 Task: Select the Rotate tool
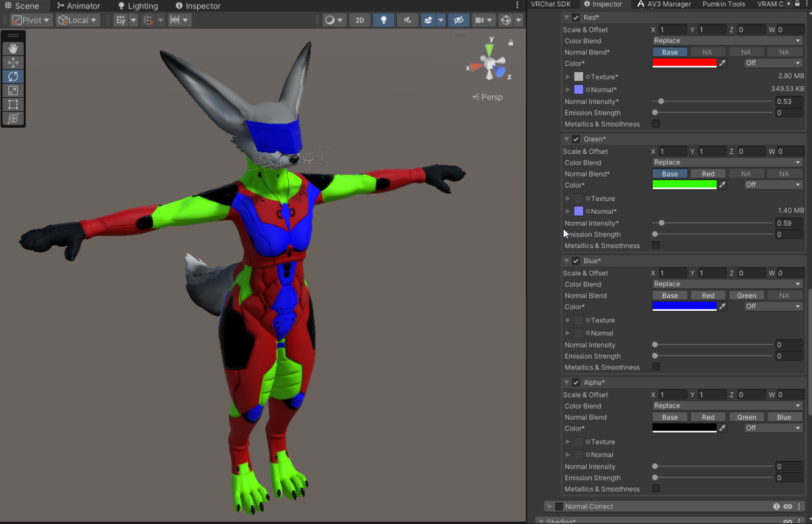tap(13, 76)
